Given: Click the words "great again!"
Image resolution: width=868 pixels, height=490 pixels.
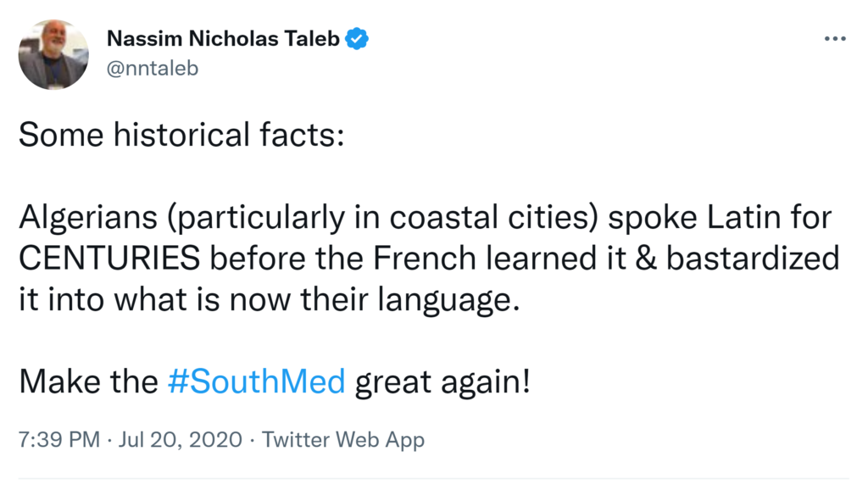Looking at the screenshot, I should 442,381.
